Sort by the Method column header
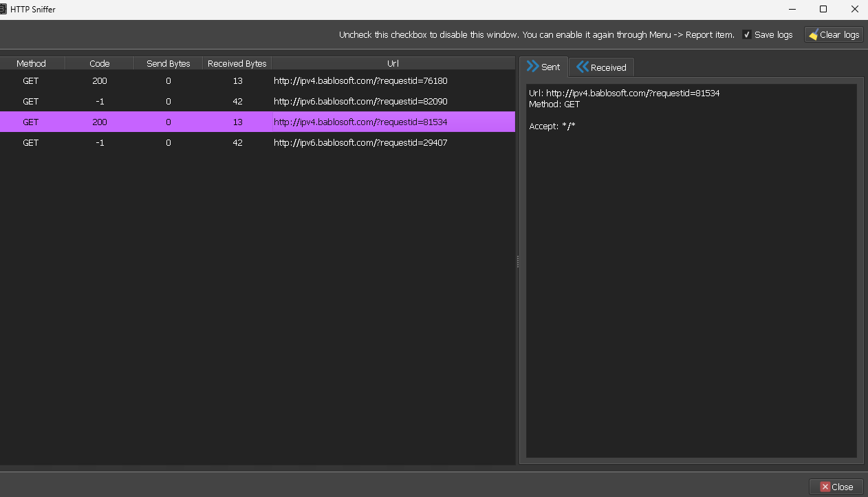 31,63
